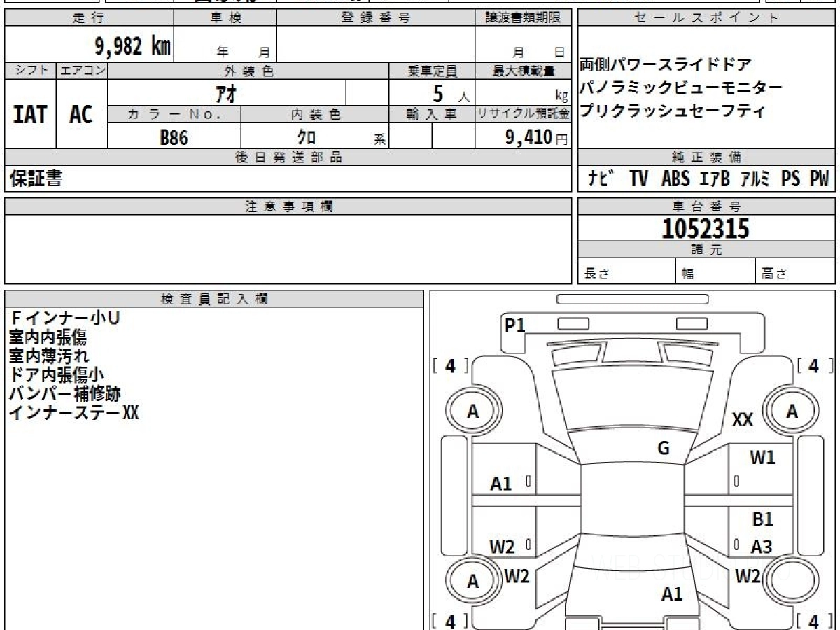Click the バンパー補修跡 inspector note

(x=64, y=393)
